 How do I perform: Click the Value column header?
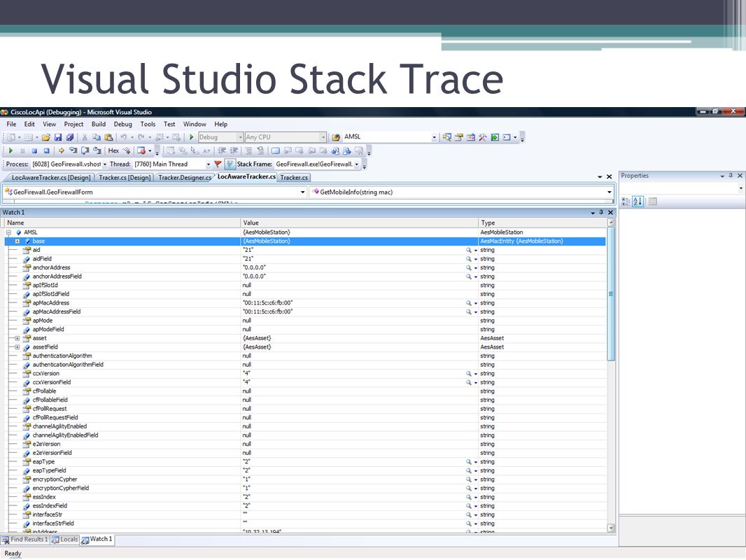coord(359,223)
